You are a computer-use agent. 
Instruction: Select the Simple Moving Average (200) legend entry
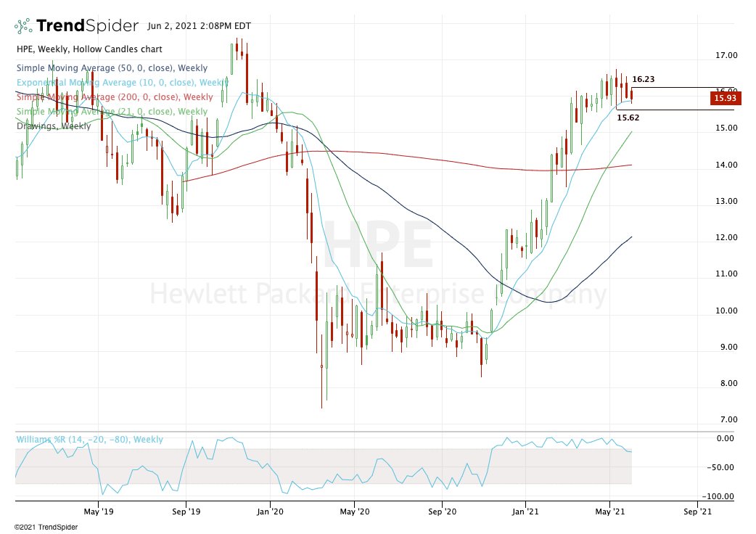coord(115,97)
